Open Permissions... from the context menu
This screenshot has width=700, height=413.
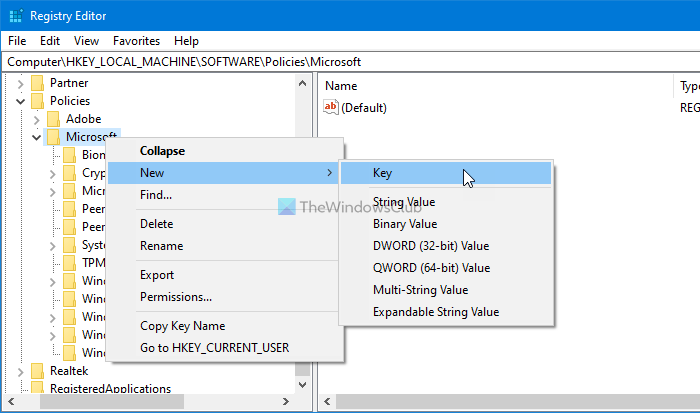[x=225, y=296]
